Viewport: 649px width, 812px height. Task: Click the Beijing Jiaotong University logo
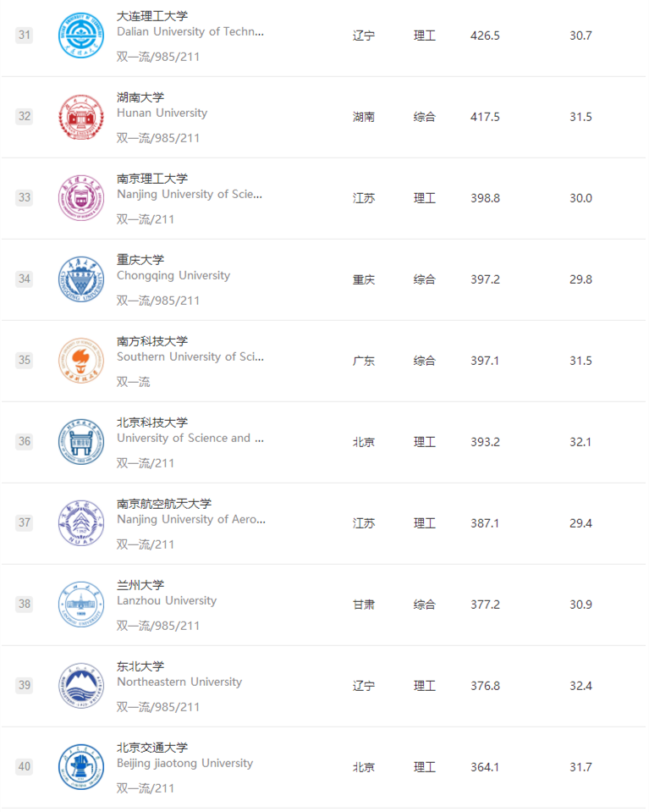80,767
